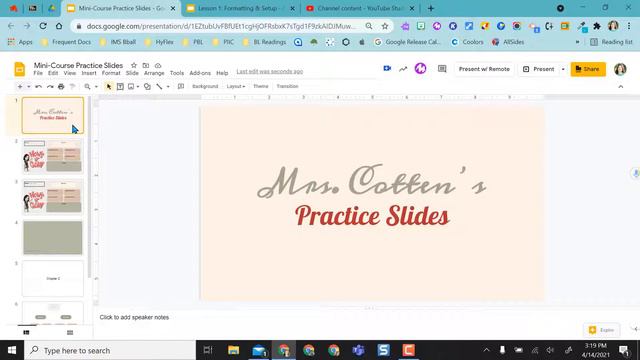Select the cursor Select tool
640x360 pixels.
pyautogui.click(x=109, y=87)
